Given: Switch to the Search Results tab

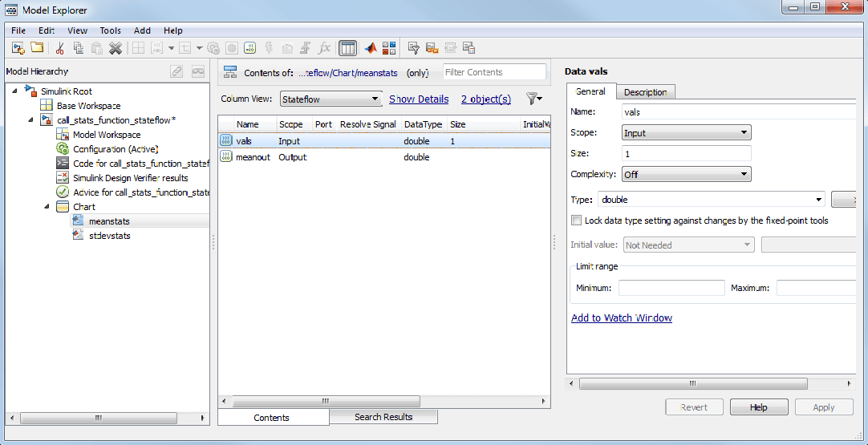Looking at the screenshot, I should coord(383,417).
